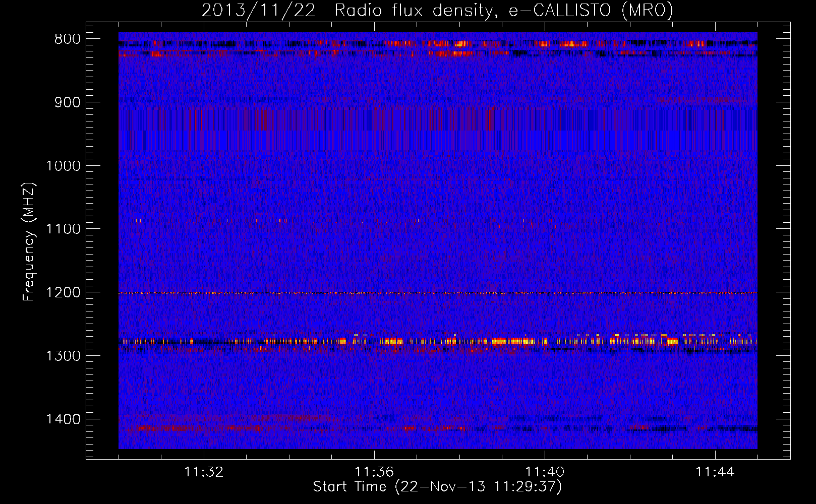
Task: Click the 900 frequency tick label
Action: 67,102
